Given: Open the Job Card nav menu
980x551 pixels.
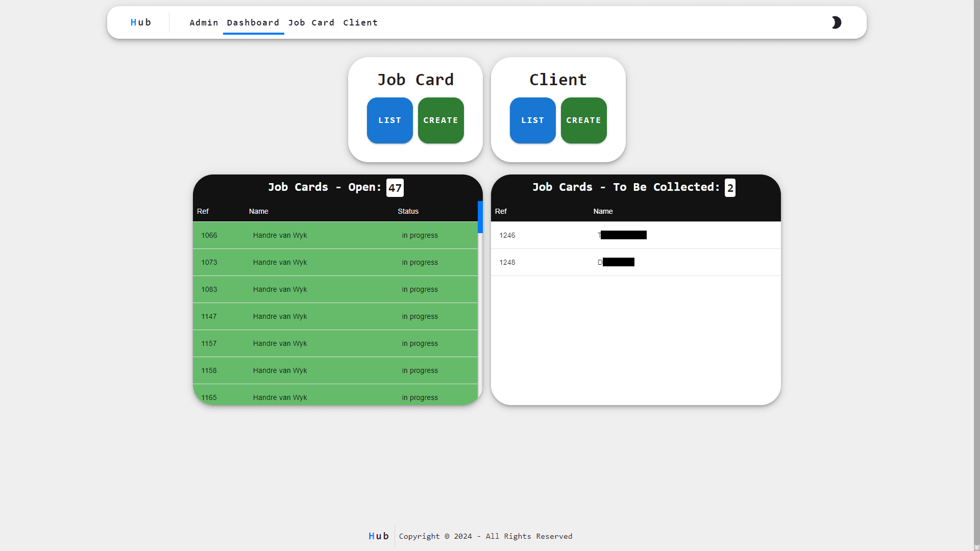Looking at the screenshot, I should click(311, 22).
